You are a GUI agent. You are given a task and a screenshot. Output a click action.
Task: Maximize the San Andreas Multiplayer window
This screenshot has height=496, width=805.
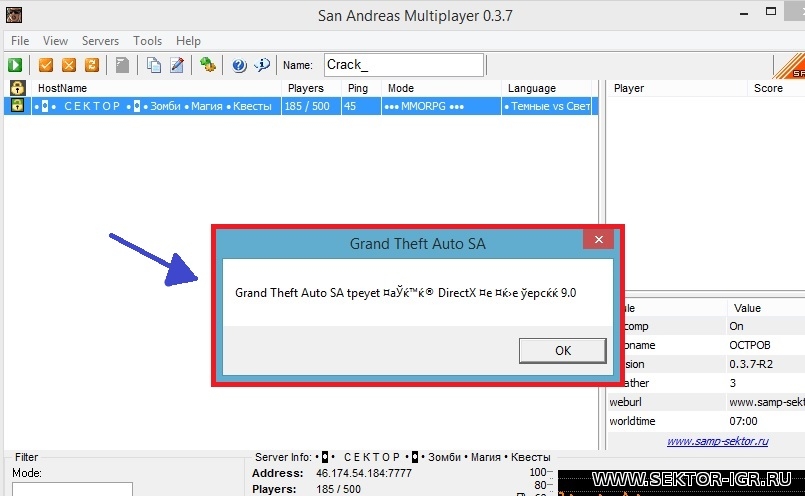pyautogui.click(x=771, y=11)
